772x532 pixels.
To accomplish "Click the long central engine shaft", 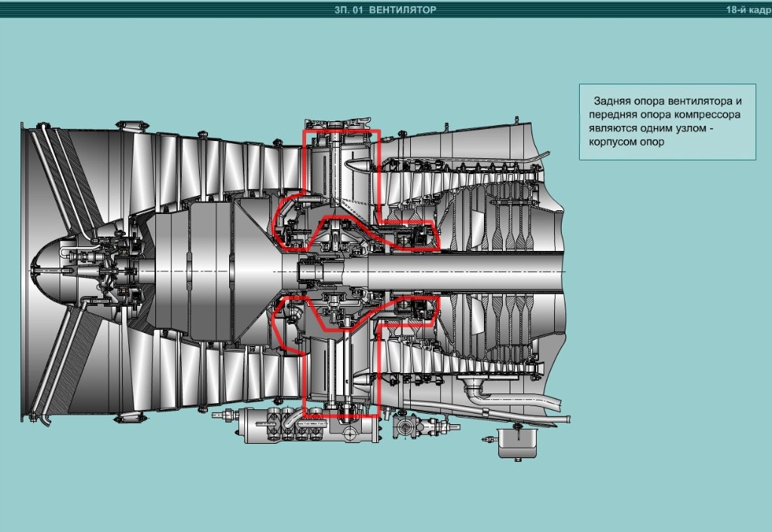I will coord(467,269).
